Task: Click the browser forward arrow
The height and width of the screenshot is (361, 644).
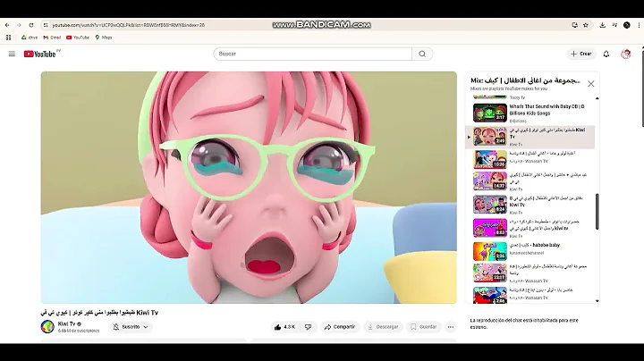Action: pos(19,25)
